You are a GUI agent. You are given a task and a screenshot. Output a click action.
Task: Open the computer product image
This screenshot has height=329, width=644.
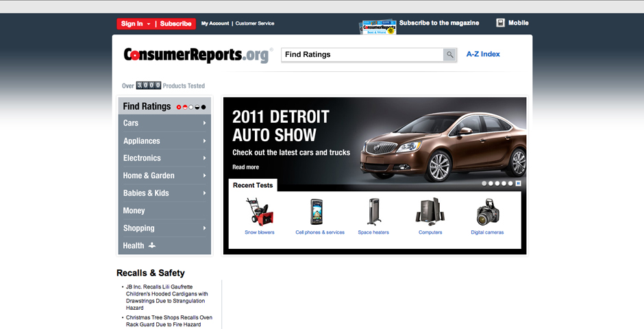(430, 212)
